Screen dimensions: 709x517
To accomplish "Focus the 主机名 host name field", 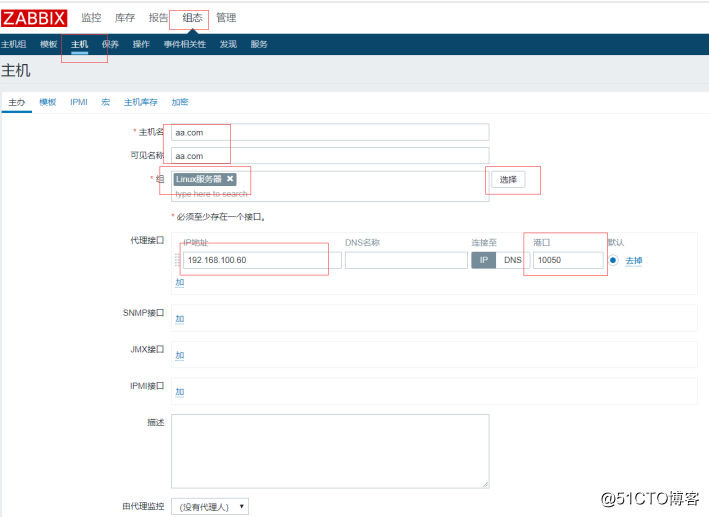I will (x=330, y=133).
